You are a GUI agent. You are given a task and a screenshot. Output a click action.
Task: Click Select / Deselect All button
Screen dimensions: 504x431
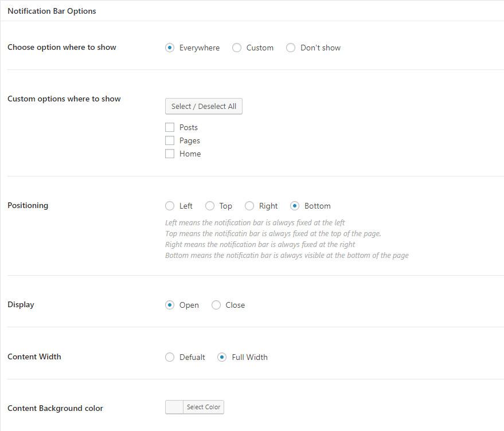(204, 106)
